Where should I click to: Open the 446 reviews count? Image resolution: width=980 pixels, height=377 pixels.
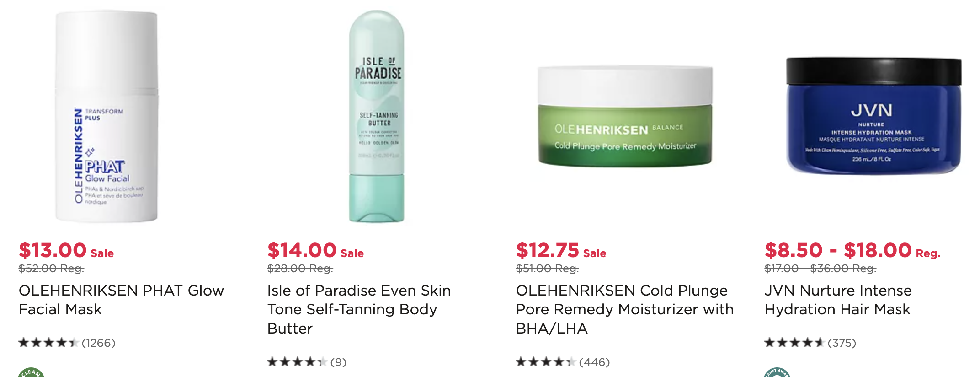point(594,362)
